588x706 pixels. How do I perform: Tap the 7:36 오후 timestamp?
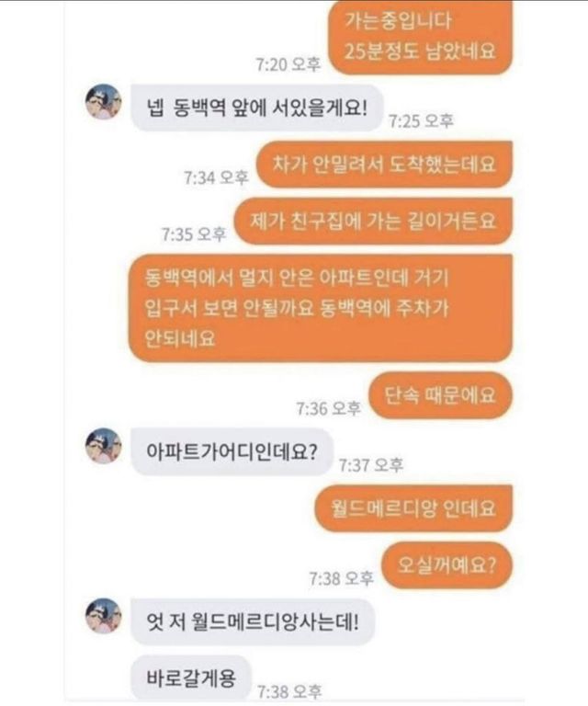click(328, 409)
